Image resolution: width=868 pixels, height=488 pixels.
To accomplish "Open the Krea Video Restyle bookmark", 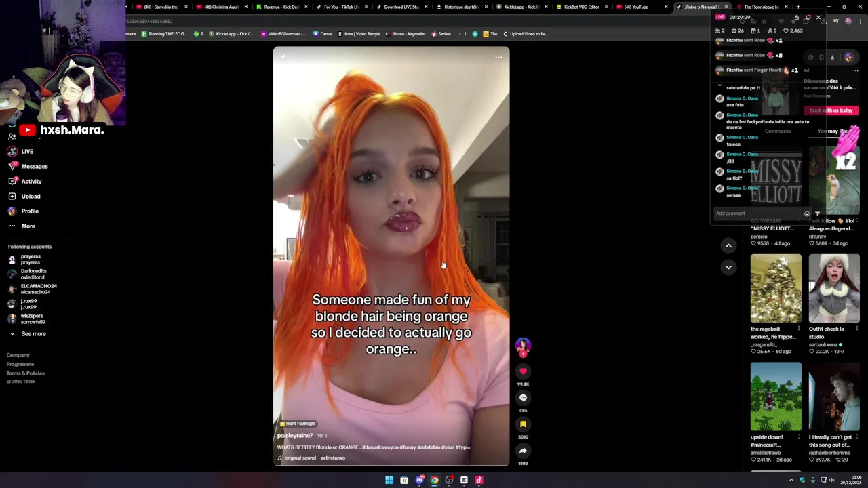I will click(359, 33).
